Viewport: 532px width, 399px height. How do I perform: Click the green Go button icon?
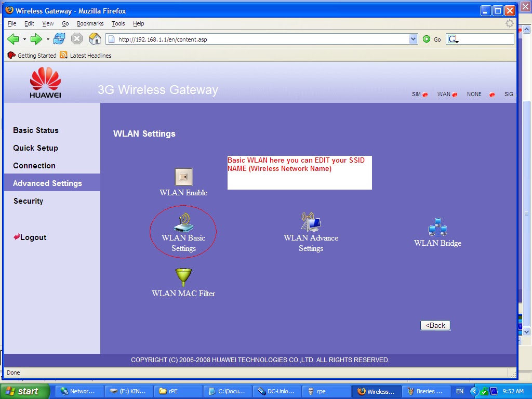tap(427, 39)
